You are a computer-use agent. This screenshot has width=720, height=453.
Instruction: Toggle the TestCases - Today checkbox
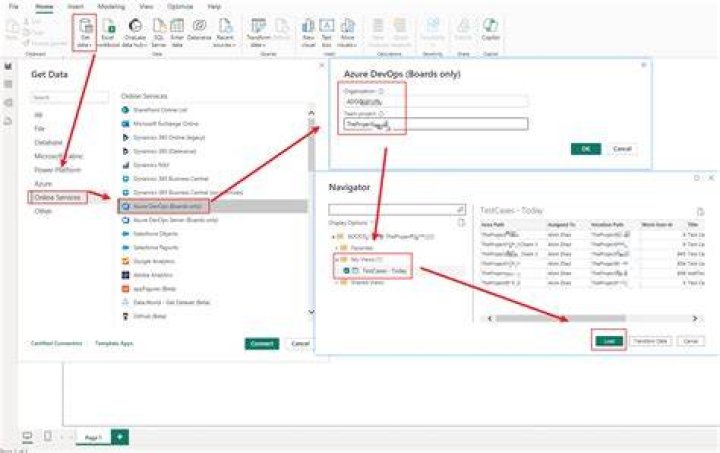(x=346, y=271)
